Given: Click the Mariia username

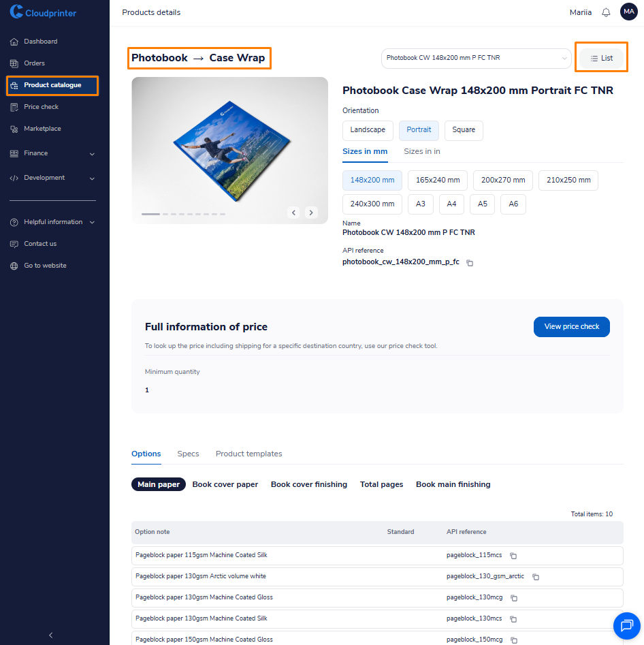Looking at the screenshot, I should tap(580, 12).
